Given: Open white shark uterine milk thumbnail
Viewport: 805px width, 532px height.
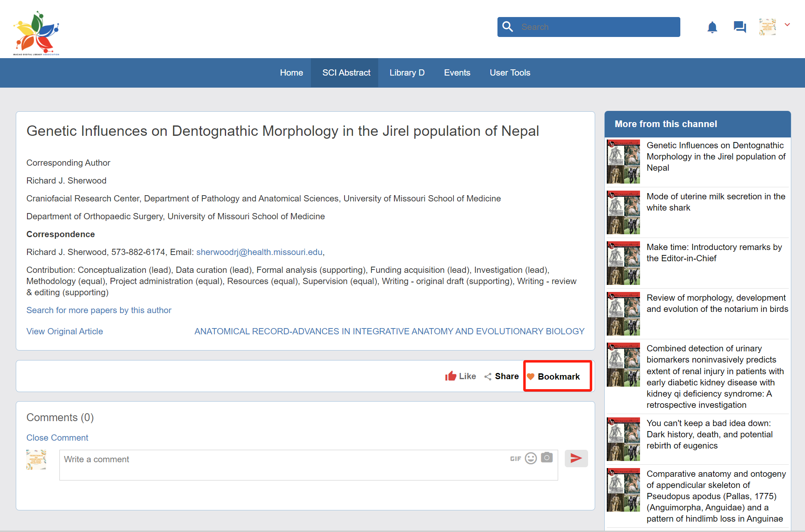Looking at the screenshot, I should [623, 213].
